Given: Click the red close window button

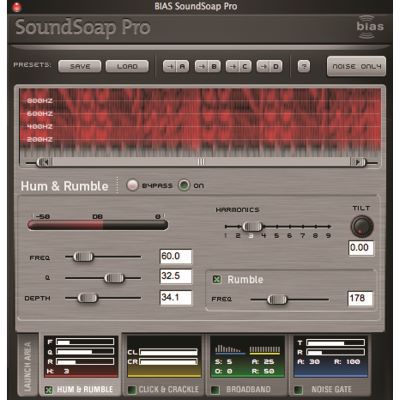Looking at the screenshot, I should [16, 7].
